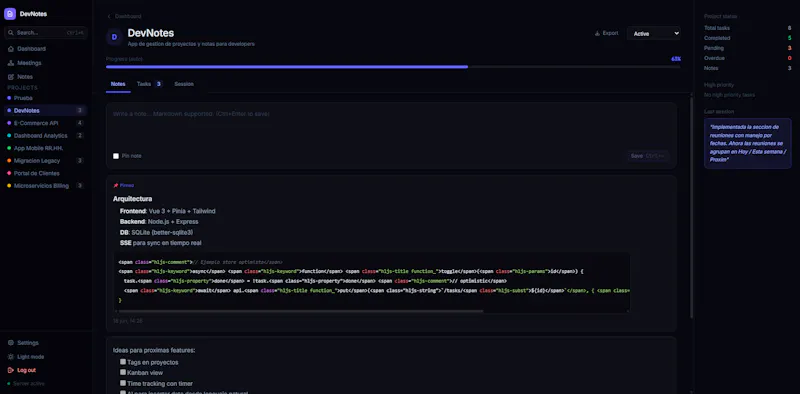Image resolution: width=800 pixels, height=394 pixels.
Task: Open Notes from the sidebar
Action: pos(45,77)
